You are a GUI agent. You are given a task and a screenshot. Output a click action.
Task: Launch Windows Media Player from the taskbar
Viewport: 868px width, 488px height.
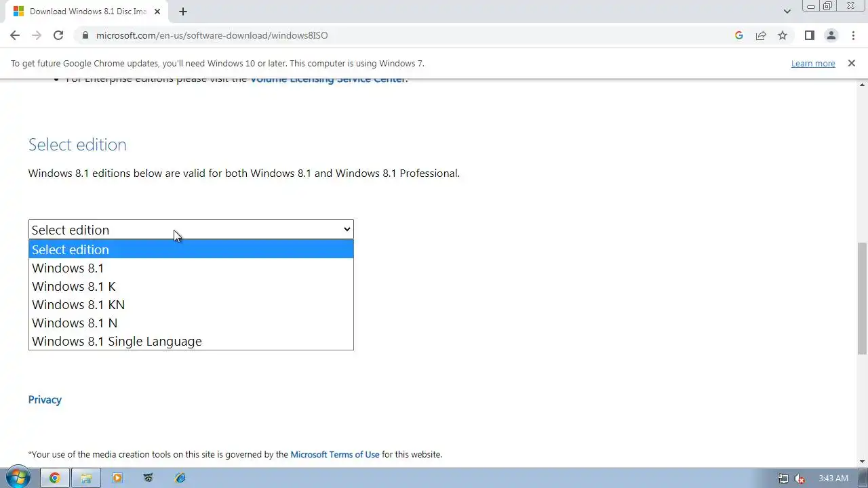(x=117, y=478)
